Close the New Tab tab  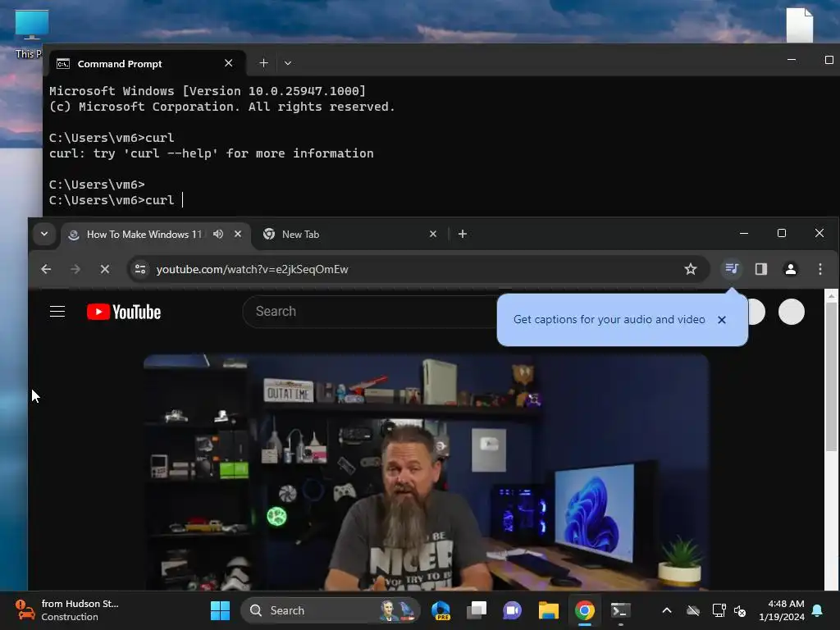pyautogui.click(x=433, y=234)
